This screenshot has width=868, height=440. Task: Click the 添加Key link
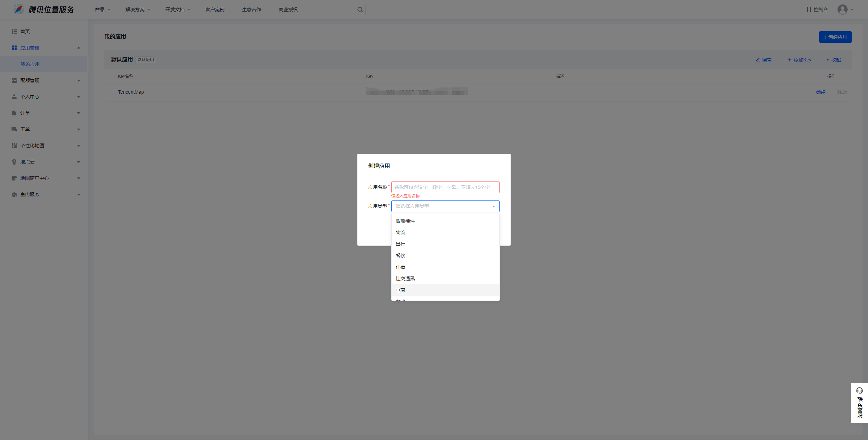(800, 60)
